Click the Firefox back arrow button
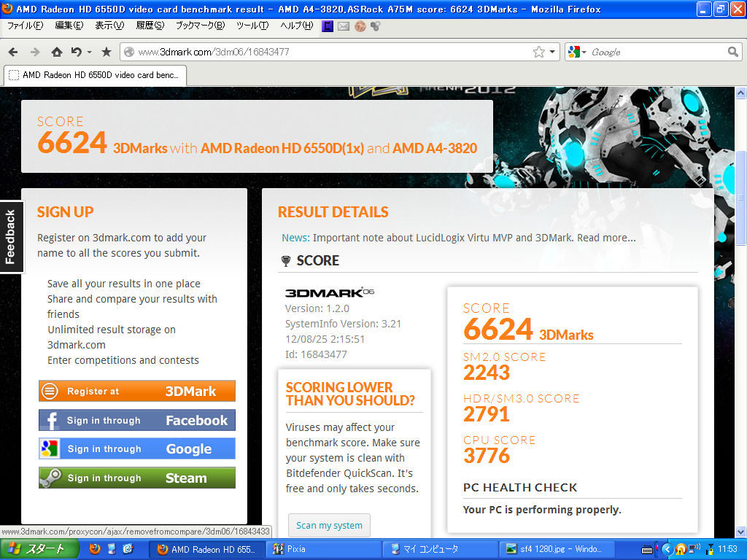 [13, 52]
